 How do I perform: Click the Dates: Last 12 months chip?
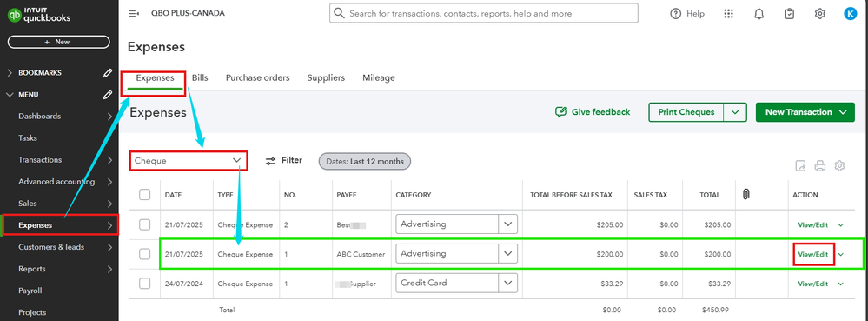365,162
